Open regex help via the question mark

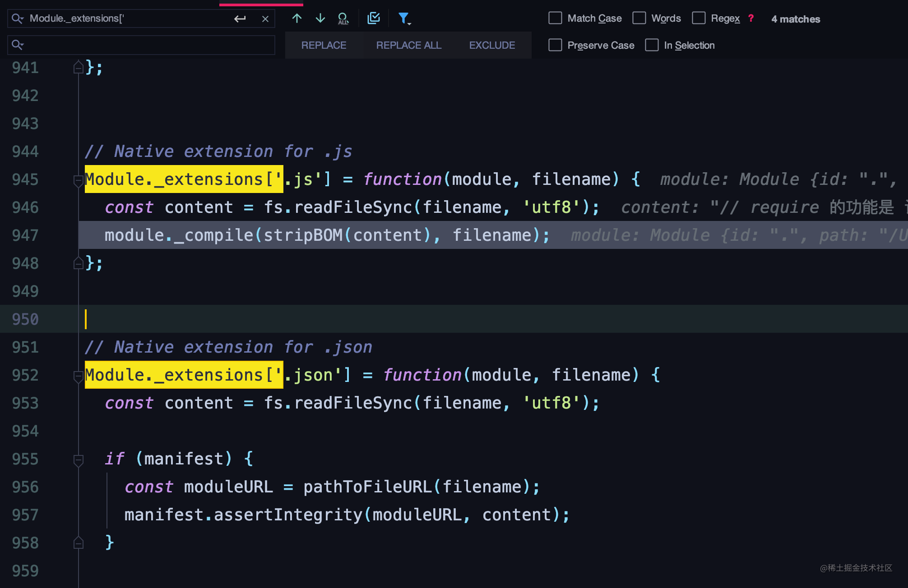[x=750, y=18]
